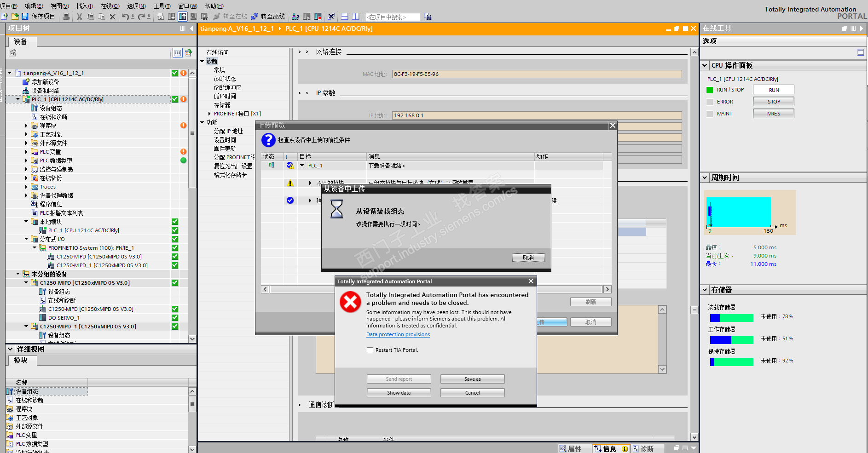Tick the Restart TIA Portal checkbox
868x453 pixels.
(370, 350)
